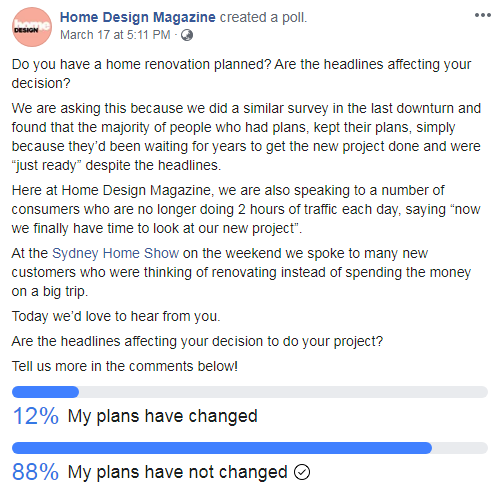Vote for 'My plans have changed' option
The image size is (500, 504).
pos(162,416)
